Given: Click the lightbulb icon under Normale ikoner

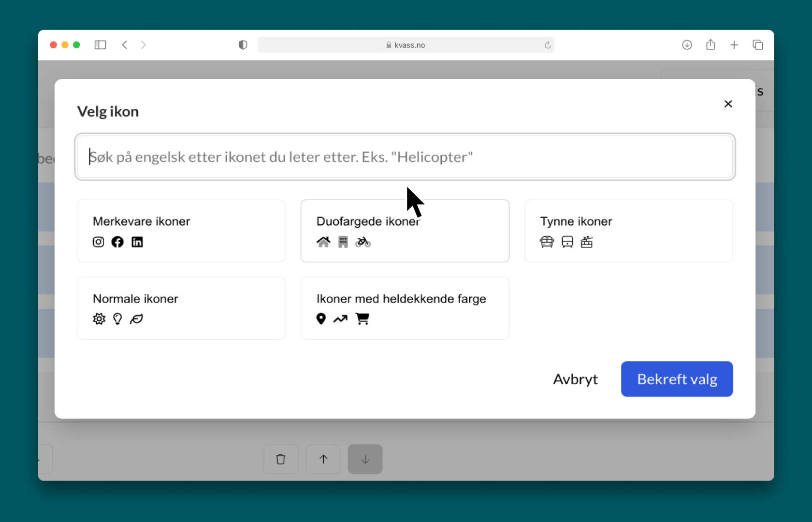Looking at the screenshot, I should 117,319.
